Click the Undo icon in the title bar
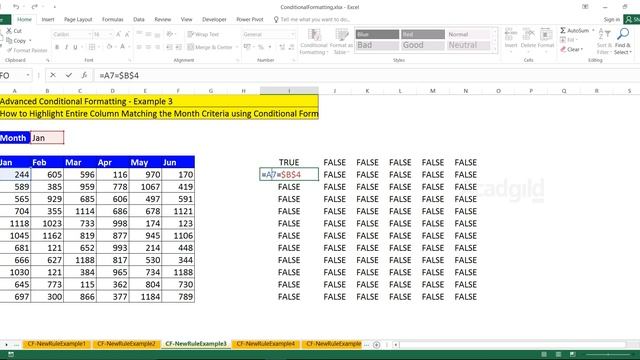Screen dimensions: 640x360 point(16,7)
